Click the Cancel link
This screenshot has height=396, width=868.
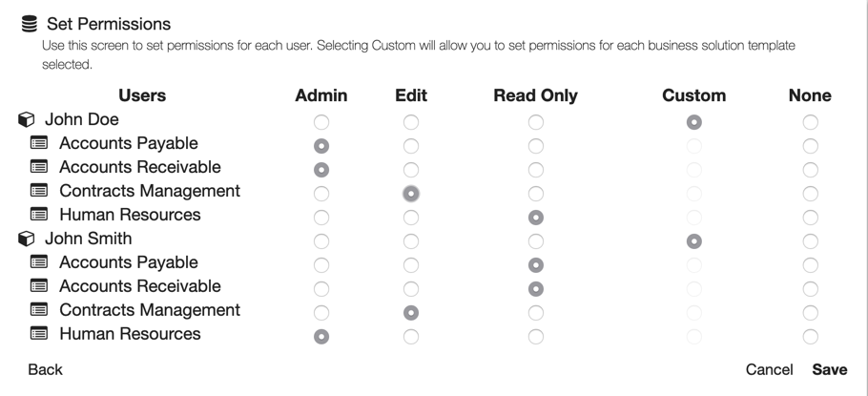(x=769, y=369)
